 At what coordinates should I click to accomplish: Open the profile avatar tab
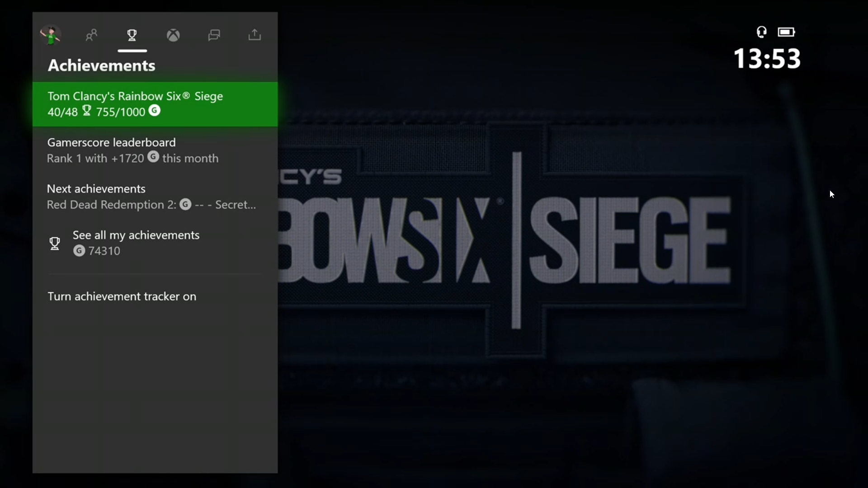pyautogui.click(x=50, y=35)
